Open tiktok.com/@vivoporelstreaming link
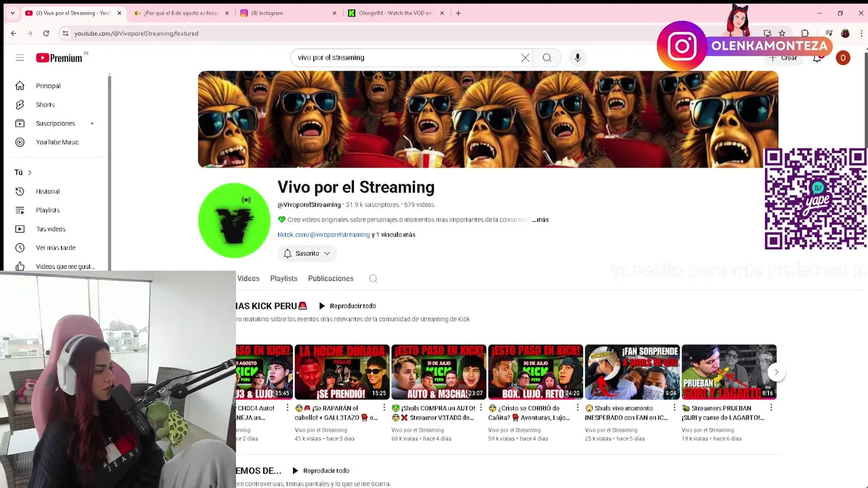The image size is (868, 488). point(323,235)
